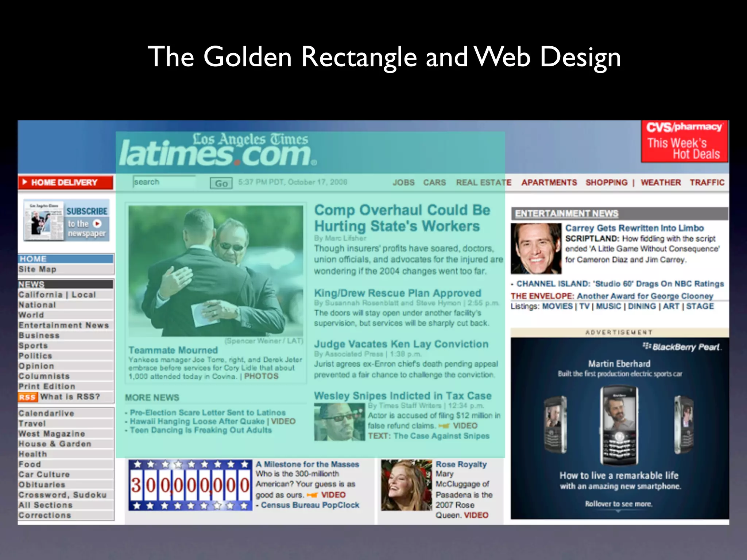Open King/Drew Rescue Plan Approved headline
Image resolution: width=747 pixels, height=560 pixels.
(398, 293)
